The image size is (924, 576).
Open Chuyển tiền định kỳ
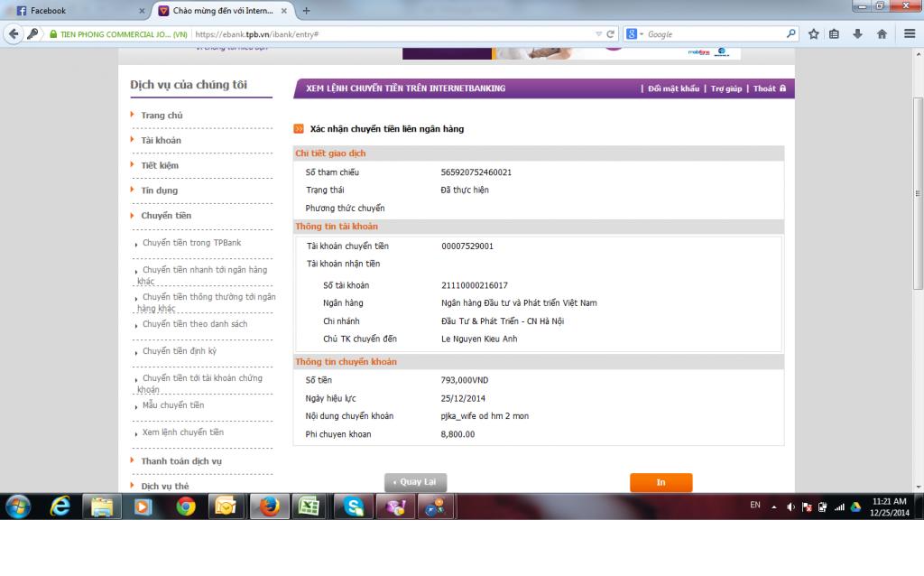click(180, 351)
